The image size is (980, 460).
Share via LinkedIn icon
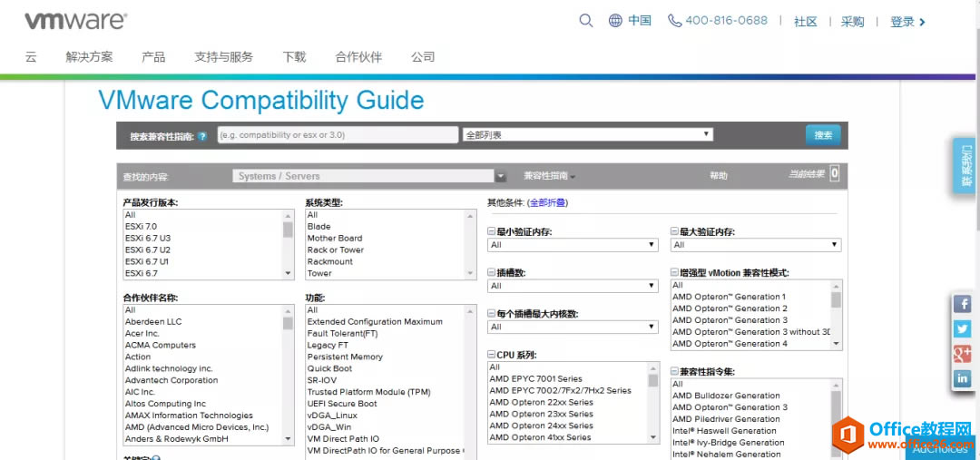[962, 378]
